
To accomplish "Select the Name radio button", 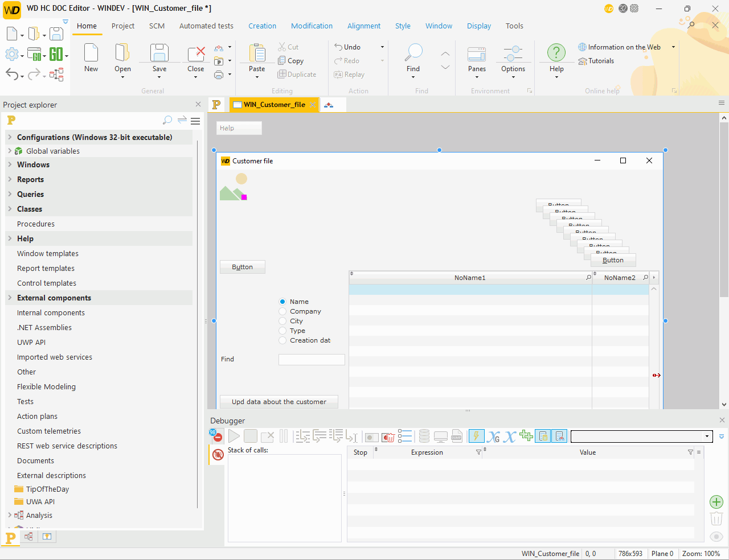I will coord(282,302).
